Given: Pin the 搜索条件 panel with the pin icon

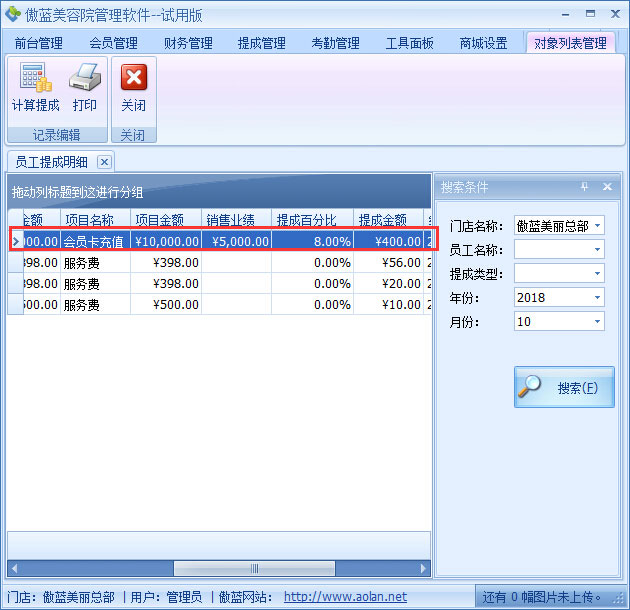Looking at the screenshot, I should (584, 186).
